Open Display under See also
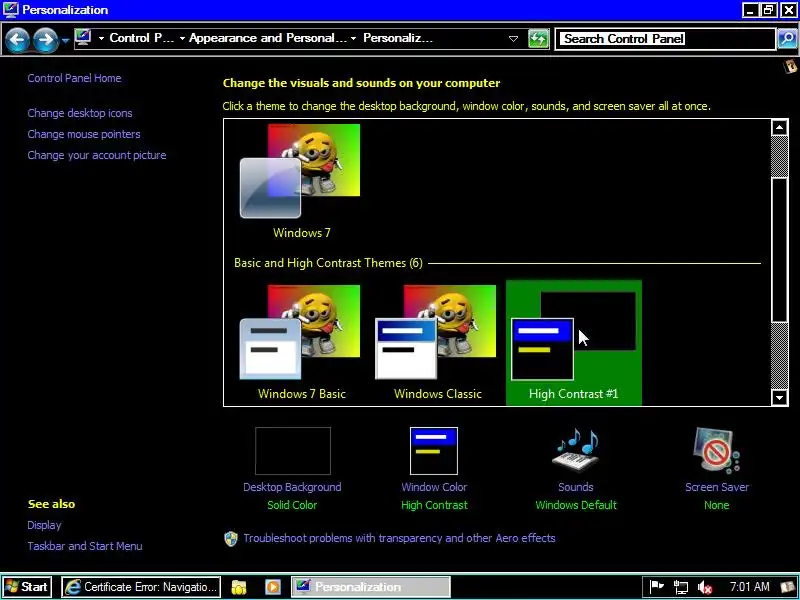Screen dimensions: 800x600 44,525
